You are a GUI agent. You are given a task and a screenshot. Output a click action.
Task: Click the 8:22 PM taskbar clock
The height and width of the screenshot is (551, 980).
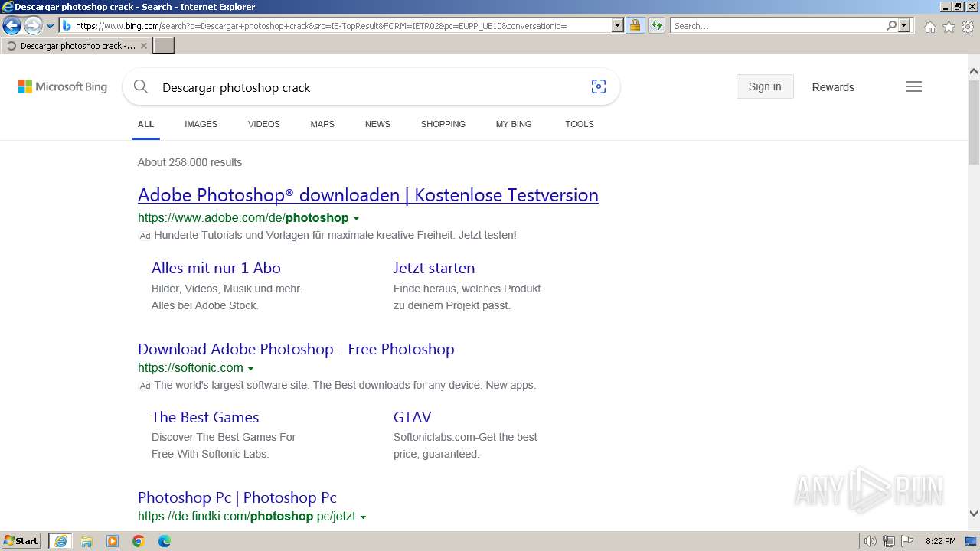pyautogui.click(x=941, y=541)
